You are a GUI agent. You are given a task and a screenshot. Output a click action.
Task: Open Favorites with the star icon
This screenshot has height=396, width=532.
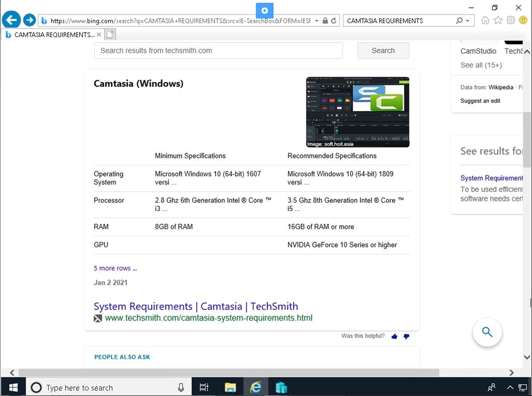[x=498, y=20]
